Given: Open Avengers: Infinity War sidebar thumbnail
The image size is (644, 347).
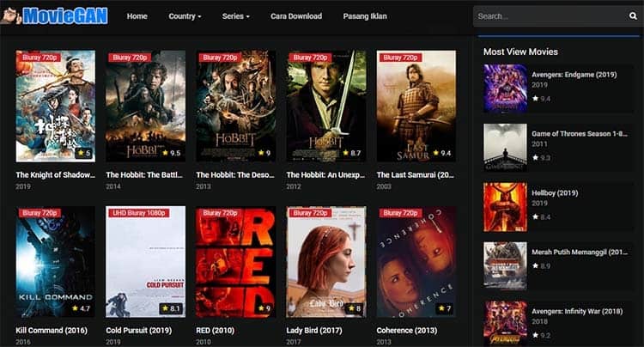Looking at the screenshot, I should (505, 324).
